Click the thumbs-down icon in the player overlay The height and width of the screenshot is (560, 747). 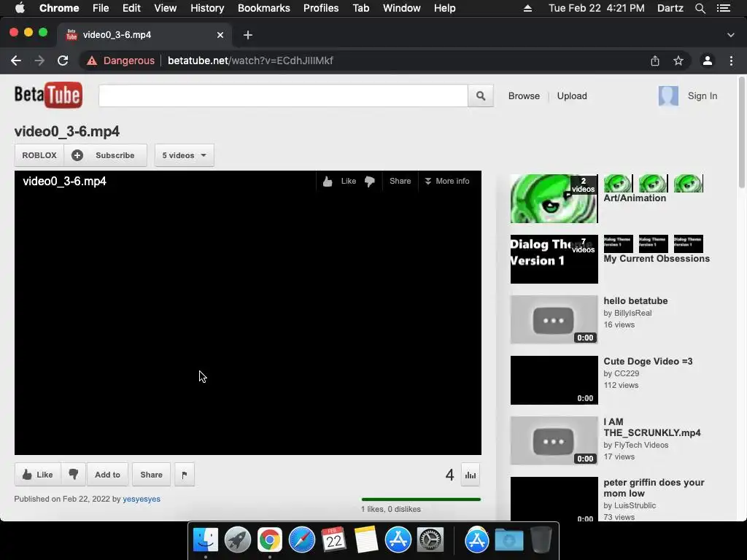pos(370,181)
